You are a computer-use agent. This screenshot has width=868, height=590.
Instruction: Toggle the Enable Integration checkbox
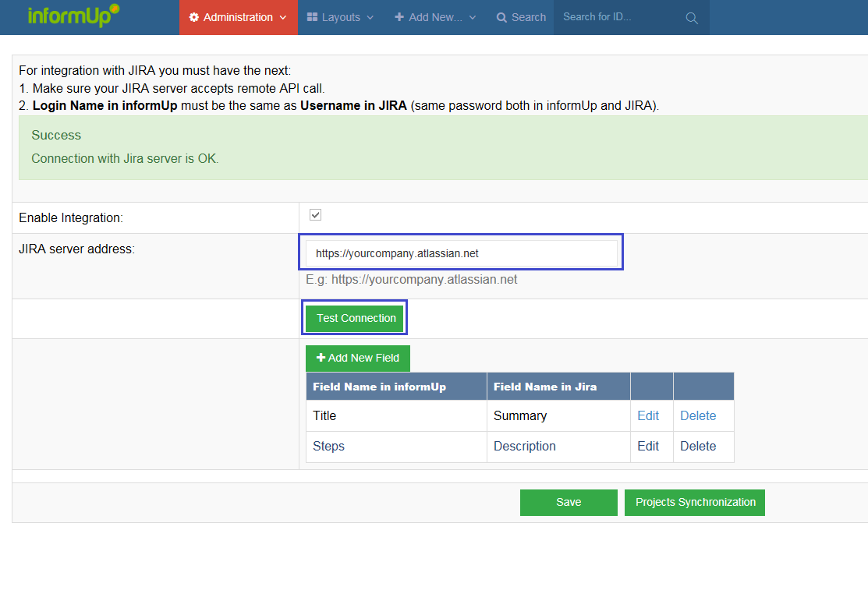tap(316, 215)
